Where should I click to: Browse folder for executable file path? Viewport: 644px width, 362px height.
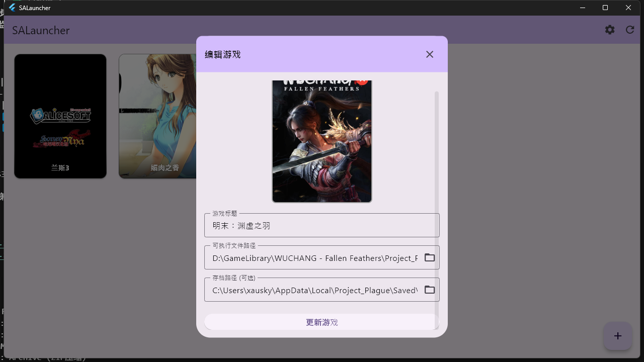tap(430, 257)
